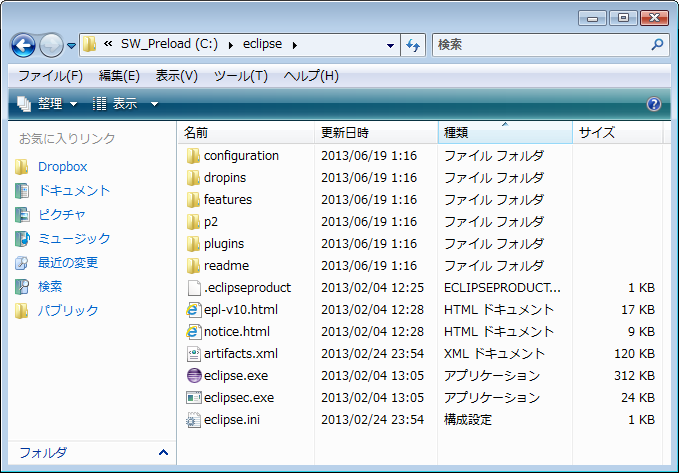Image resolution: width=679 pixels, height=473 pixels.
Task: Open address bar history dropdown
Action: 390,45
